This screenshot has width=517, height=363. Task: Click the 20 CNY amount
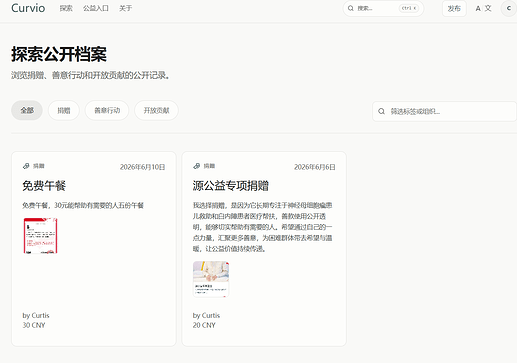tap(204, 325)
